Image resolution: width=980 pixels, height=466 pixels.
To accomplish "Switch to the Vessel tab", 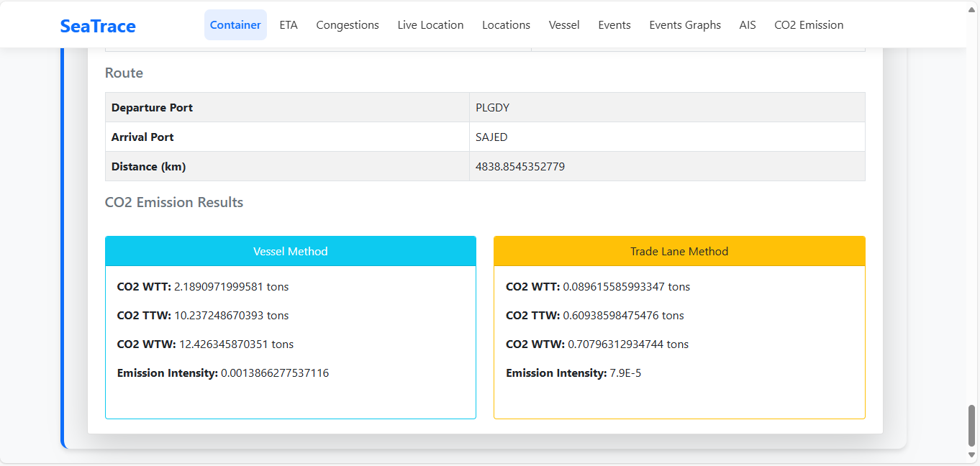I will pos(564,24).
